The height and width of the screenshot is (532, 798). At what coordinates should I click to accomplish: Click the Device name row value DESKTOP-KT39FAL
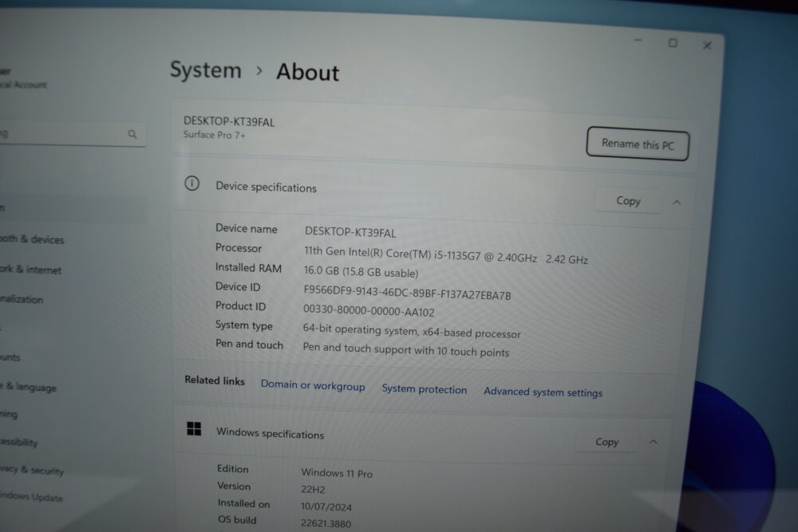pyautogui.click(x=350, y=232)
